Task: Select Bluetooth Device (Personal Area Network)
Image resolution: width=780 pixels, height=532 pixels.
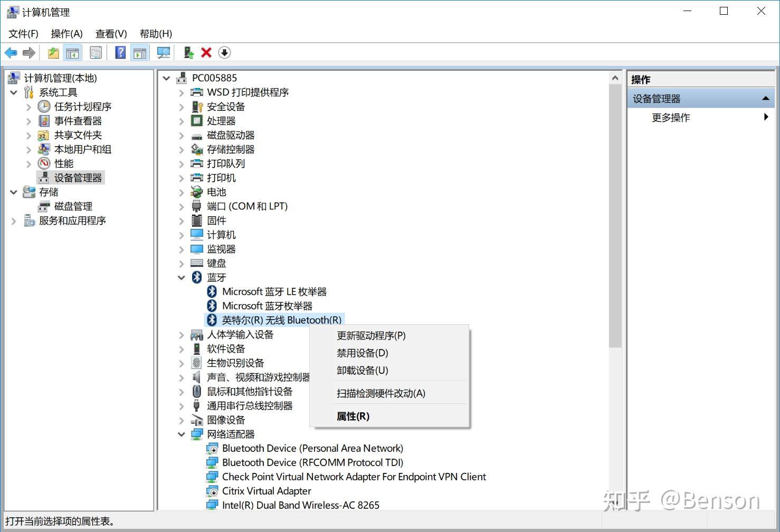Action: [x=312, y=448]
